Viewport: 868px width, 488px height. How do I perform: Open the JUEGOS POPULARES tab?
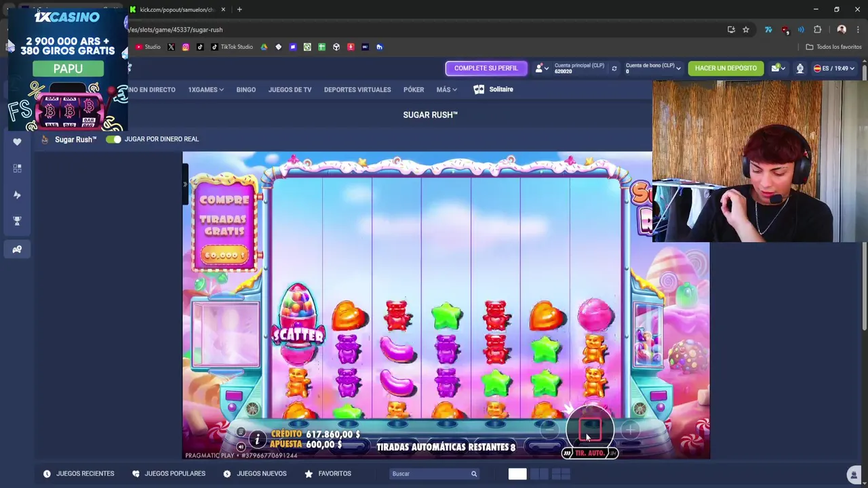[169, 474]
